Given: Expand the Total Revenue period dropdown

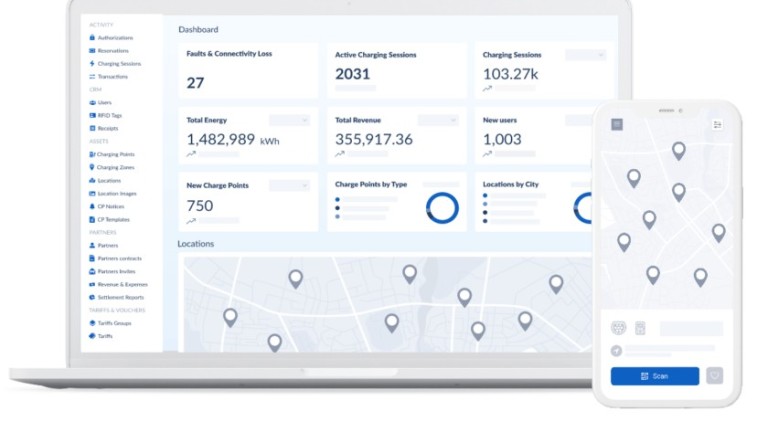Looking at the screenshot, I should (438, 120).
